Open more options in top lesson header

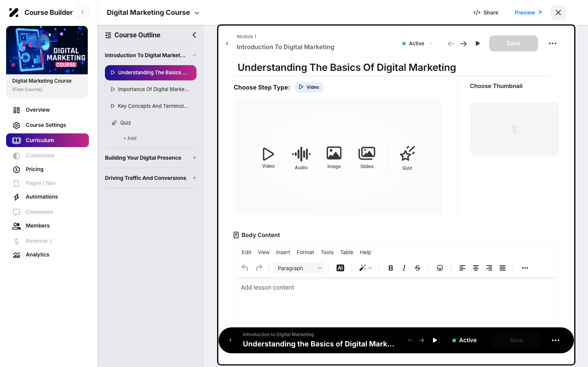point(553,43)
